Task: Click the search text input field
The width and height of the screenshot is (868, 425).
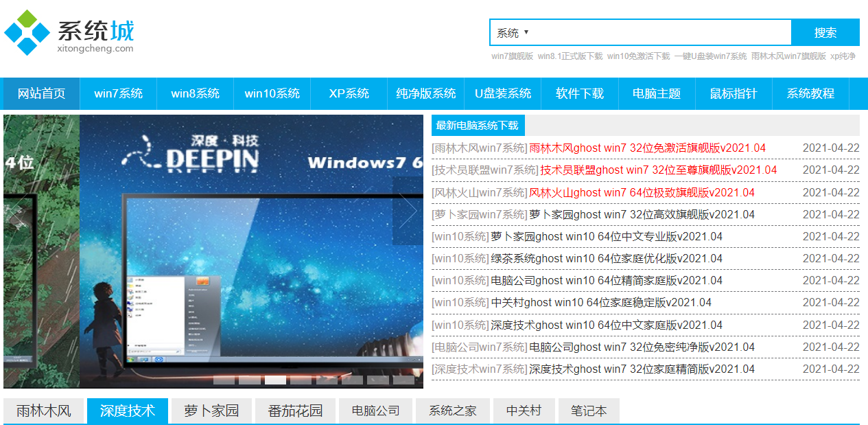Action: (x=661, y=32)
